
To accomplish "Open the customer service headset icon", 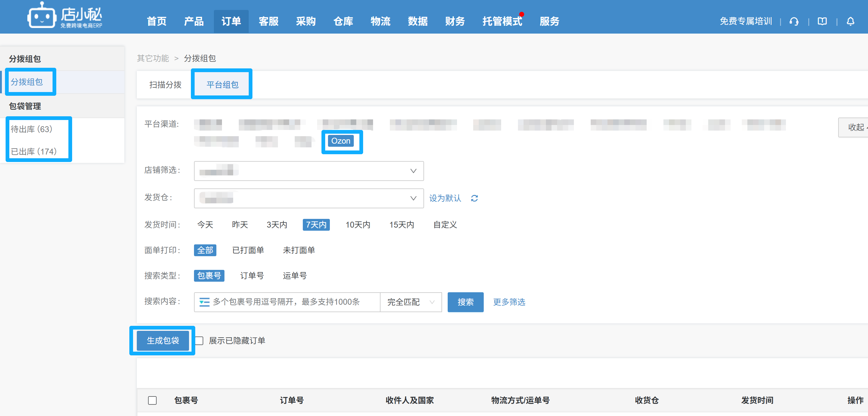I will [x=794, y=21].
